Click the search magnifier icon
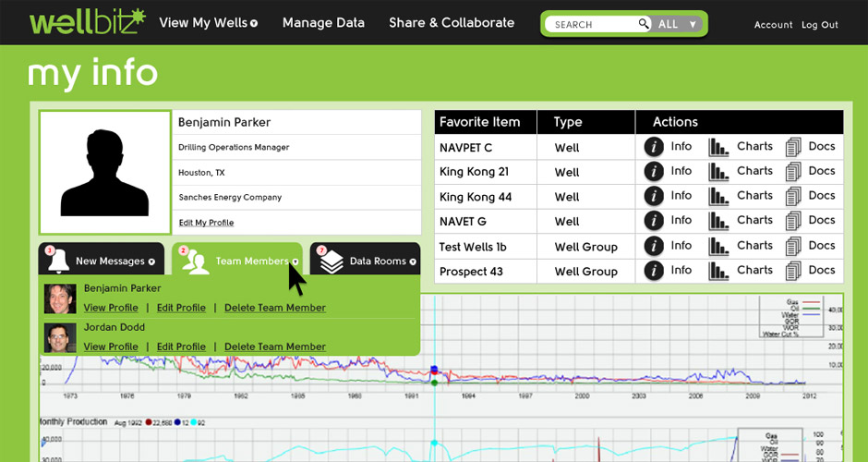The height and width of the screenshot is (462, 868). (644, 24)
